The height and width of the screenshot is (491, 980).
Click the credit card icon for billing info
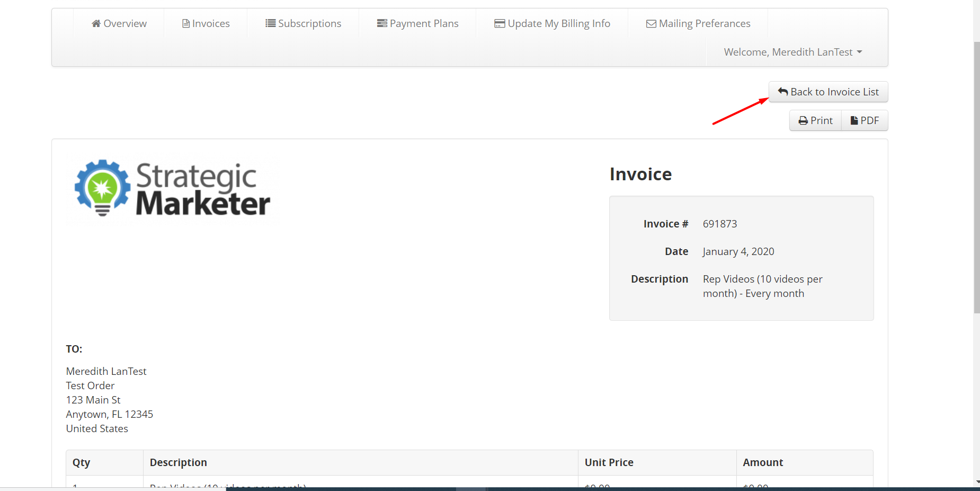click(499, 23)
